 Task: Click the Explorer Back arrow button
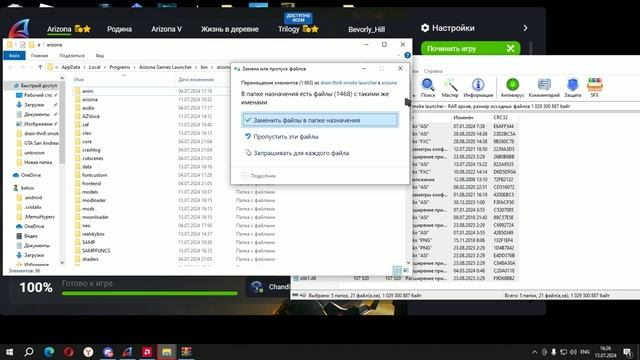(11, 67)
